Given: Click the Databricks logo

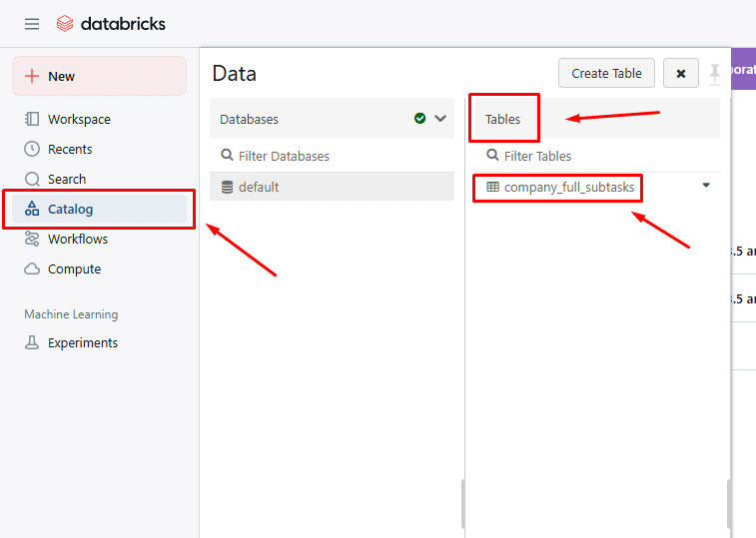Looking at the screenshot, I should 111,24.
